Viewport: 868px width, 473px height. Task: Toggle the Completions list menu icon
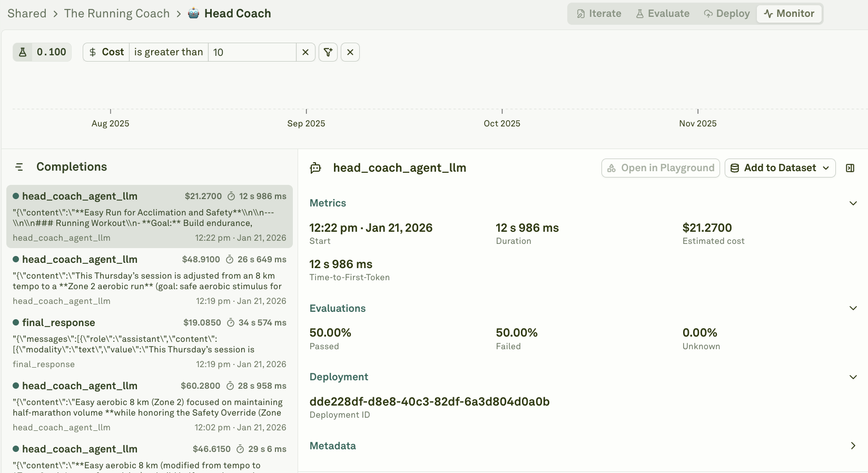pyautogui.click(x=19, y=167)
